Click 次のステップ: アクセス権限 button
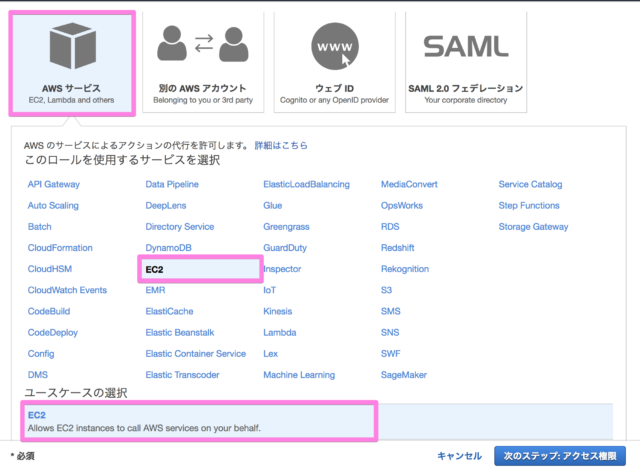This screenshot has width=640, height=471. point(560,456)
